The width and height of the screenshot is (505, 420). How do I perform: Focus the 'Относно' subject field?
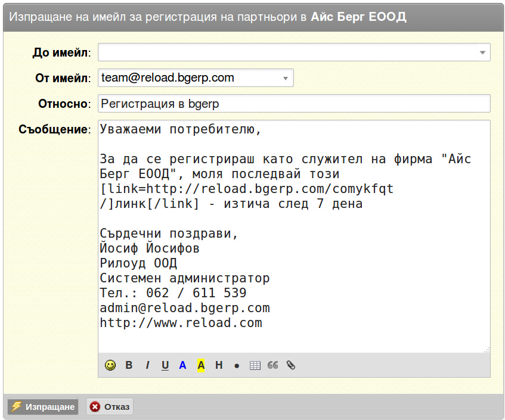coord(294,104)
